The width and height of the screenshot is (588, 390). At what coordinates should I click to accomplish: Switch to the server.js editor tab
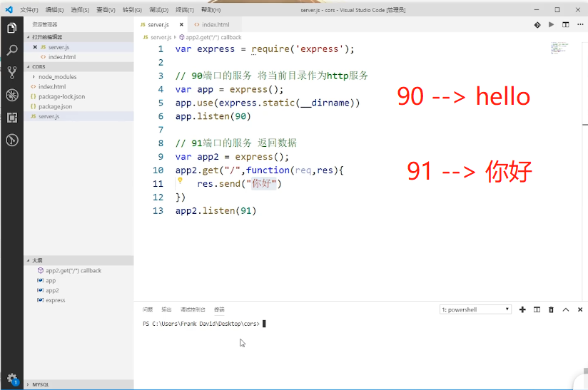158,25
